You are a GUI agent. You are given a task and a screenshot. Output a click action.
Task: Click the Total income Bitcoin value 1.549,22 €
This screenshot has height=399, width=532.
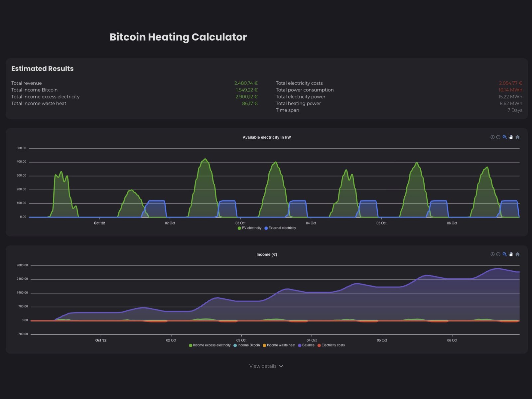click(247, 90)
